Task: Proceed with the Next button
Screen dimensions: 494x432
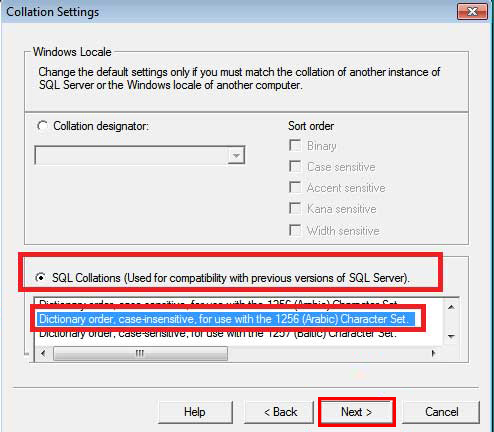Action: (x=356, y=412)
